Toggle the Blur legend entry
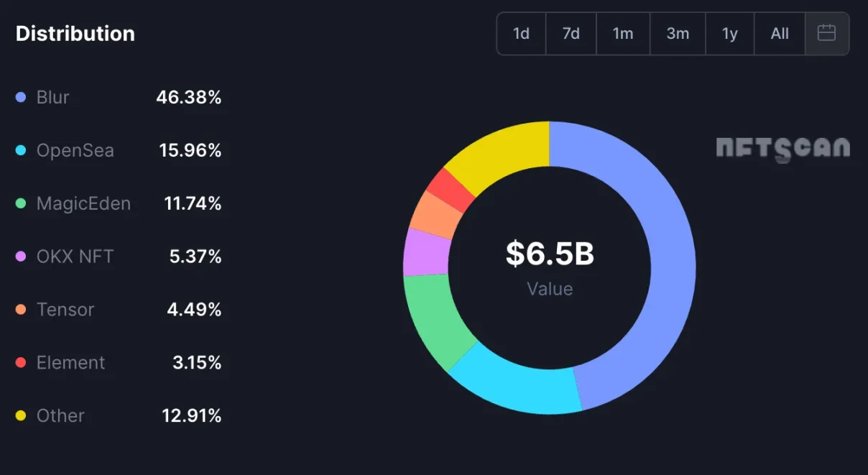Image resolution: width=868 pixels, height=475 pixels. (x=52, y=97)
